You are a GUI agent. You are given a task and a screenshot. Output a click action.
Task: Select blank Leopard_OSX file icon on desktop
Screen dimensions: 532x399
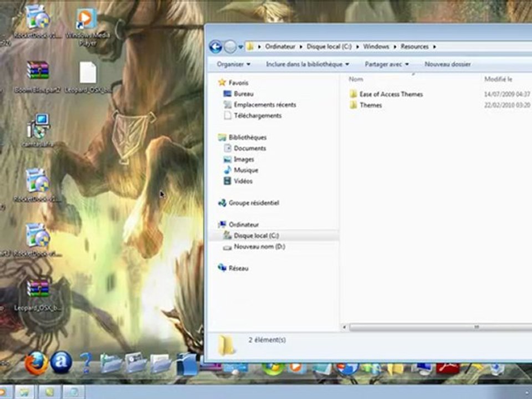pyautogui.click(x=88, y=72)
